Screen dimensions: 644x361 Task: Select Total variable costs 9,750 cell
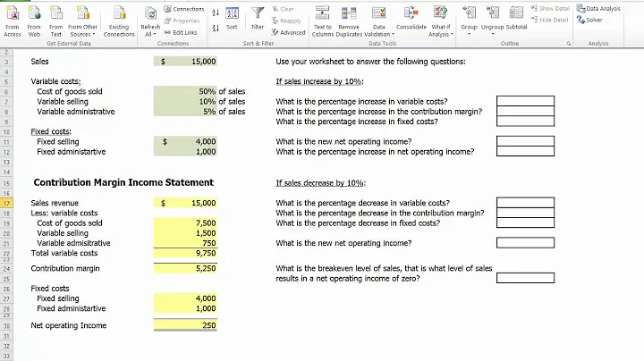coord(185,253)
